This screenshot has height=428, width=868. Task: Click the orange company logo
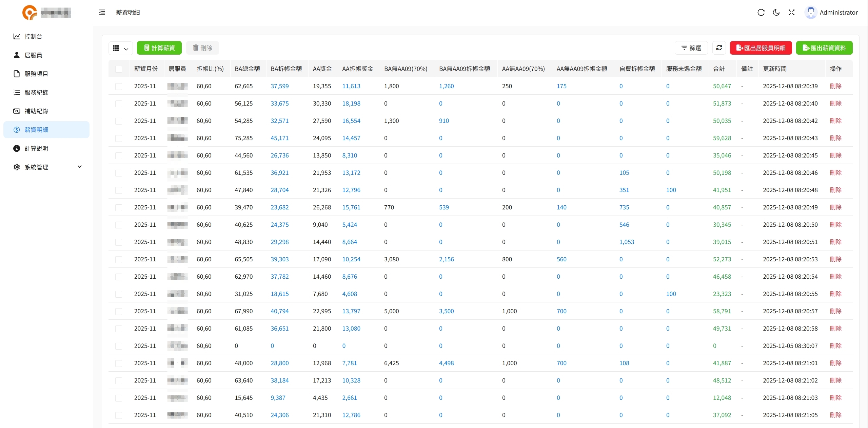[29, 13]
